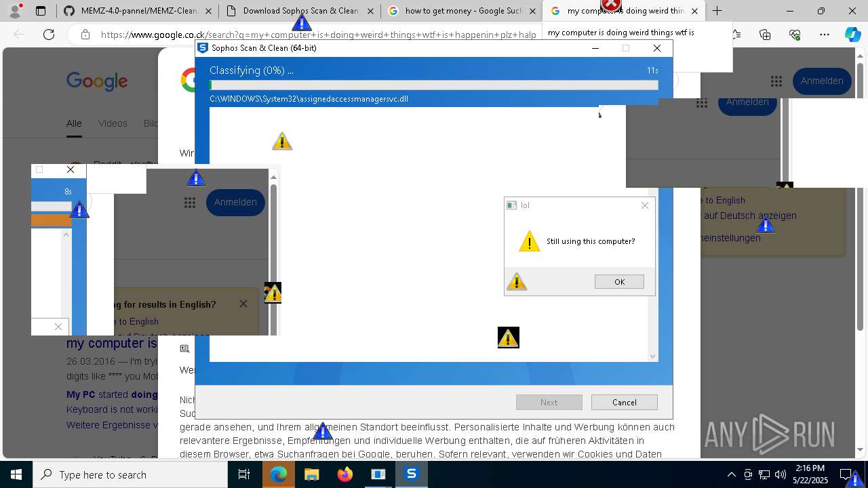Open Microsoft Edge from taskbar
The image size is (868, 488).
click(x=278, y=474)
